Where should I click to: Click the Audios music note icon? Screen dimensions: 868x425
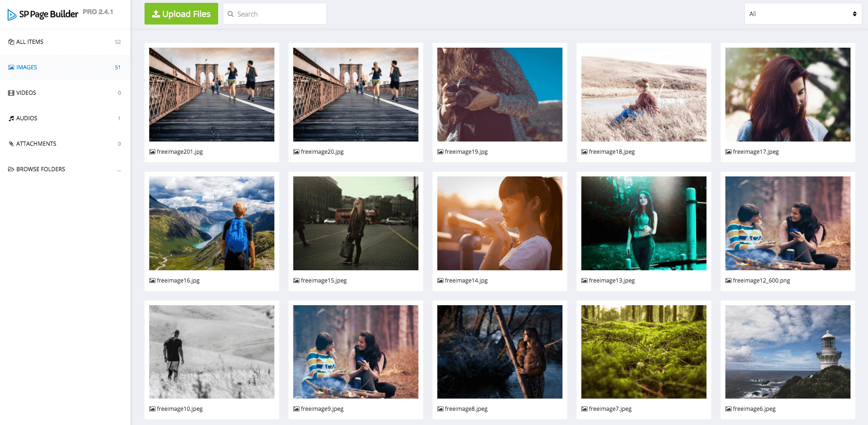11,118
